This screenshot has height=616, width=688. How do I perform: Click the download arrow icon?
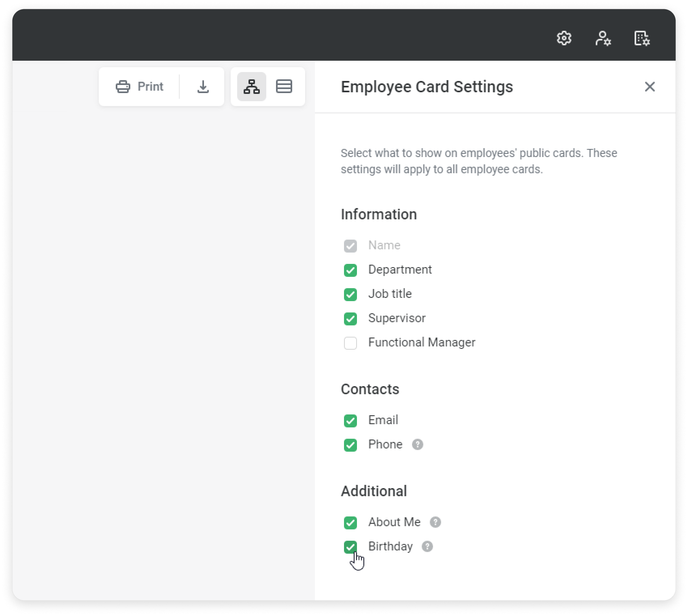pos(203,87)
